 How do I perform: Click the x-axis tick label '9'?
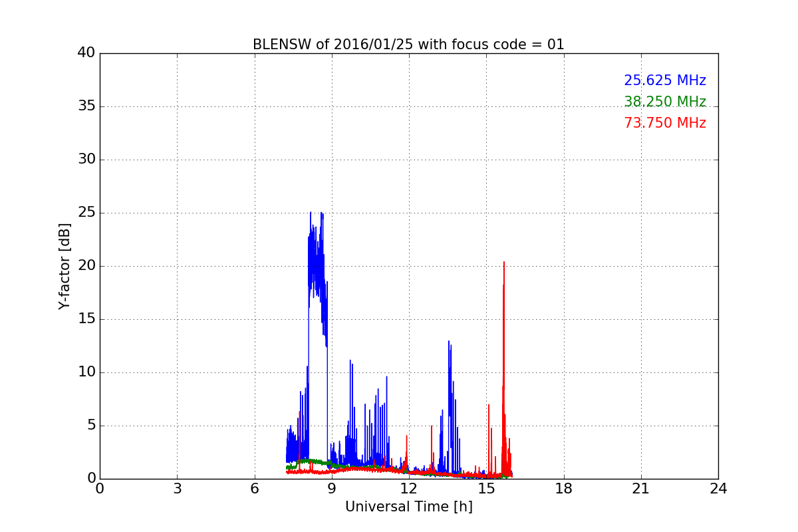click(332, 488)
